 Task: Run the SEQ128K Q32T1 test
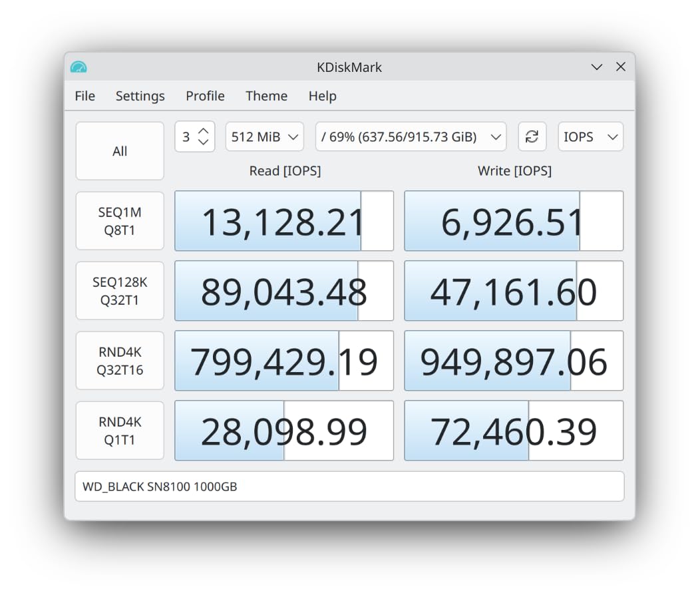click(x=120, y=291)
